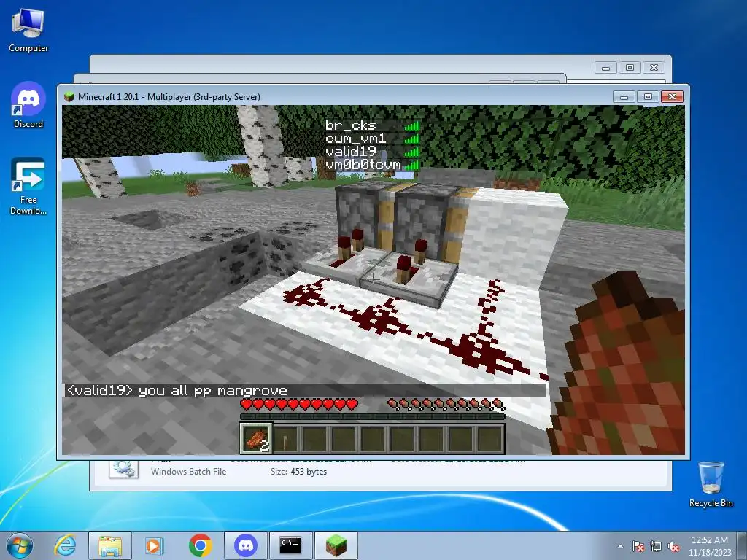Click the Windows Batch File type label

(x=189, y=472)
